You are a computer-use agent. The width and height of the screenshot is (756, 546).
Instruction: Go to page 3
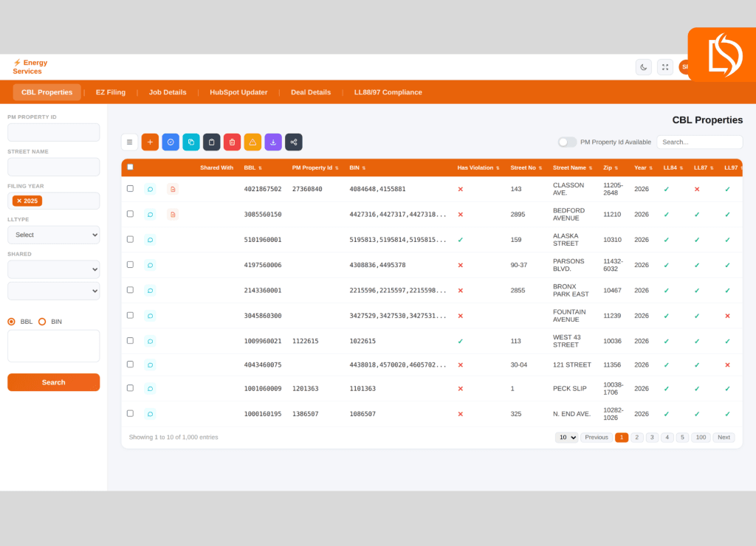(652, 438)
